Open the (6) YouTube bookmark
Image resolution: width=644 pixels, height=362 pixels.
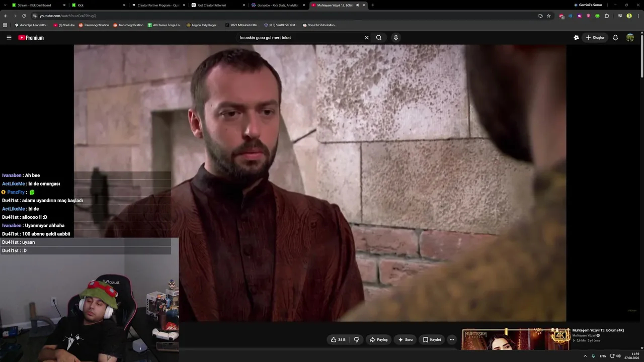coord(64,25)
